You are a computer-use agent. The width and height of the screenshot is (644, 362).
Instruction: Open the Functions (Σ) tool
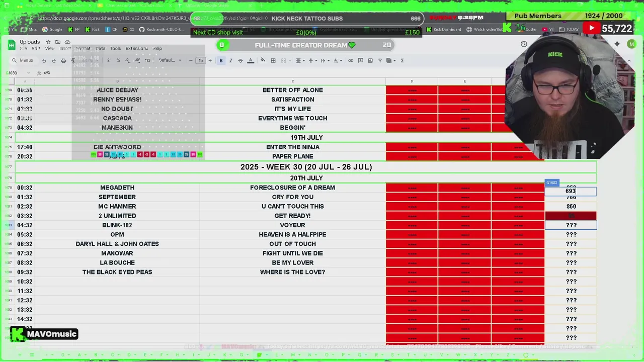tap(403, 61)
